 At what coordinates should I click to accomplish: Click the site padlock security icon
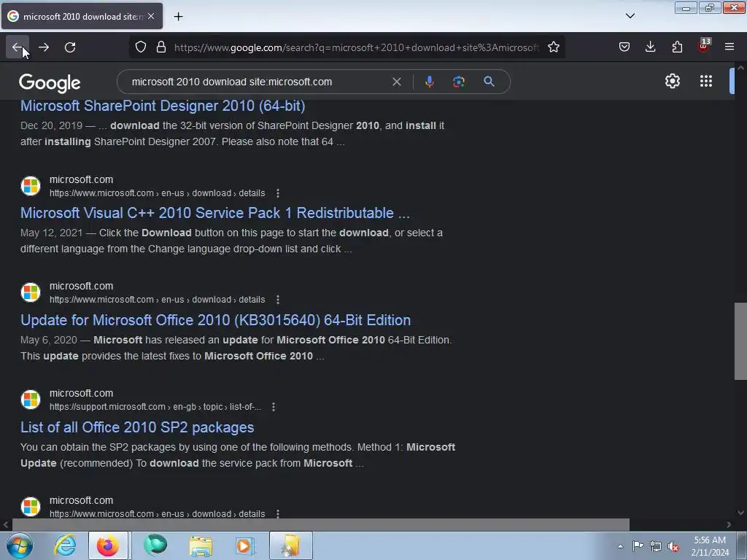pos(161,47)
